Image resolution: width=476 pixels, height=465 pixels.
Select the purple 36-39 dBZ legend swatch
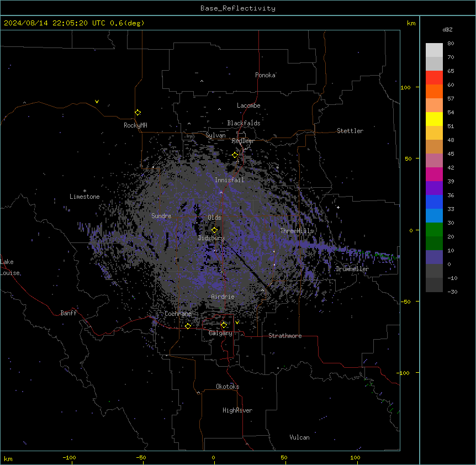434,188
